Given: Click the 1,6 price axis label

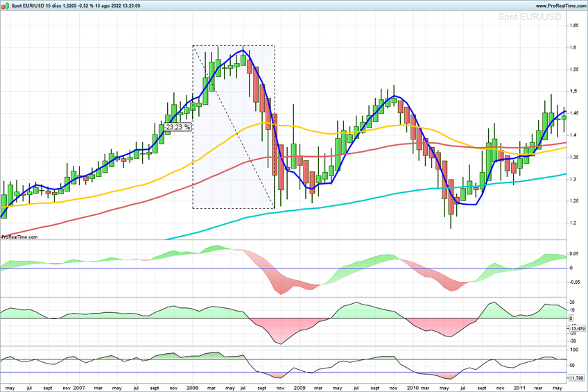Looking at the screenshot, I should pos(573,47).
